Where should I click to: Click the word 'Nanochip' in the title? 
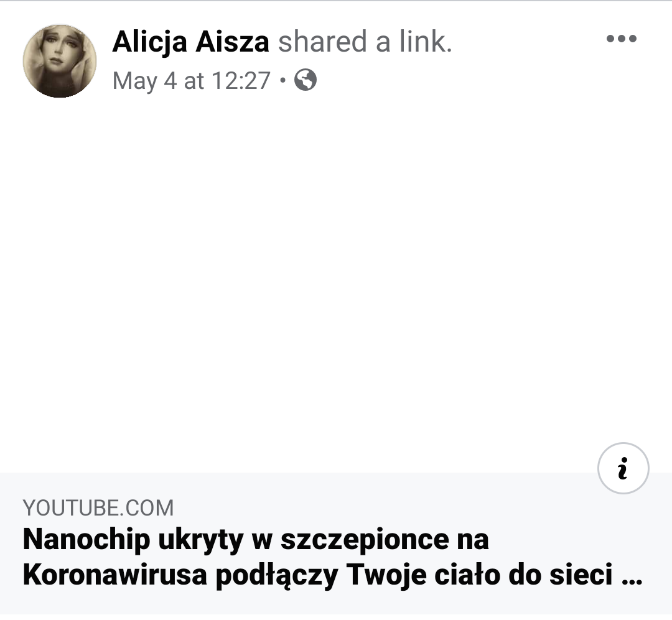tap(86, 539)
